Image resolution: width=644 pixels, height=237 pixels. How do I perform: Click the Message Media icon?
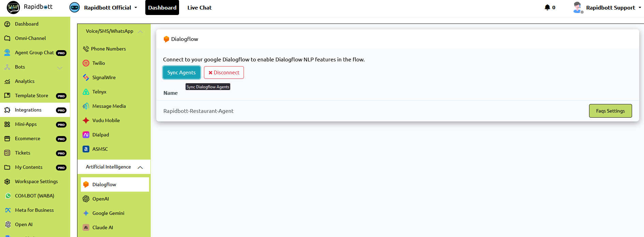[x=86, y=106]
